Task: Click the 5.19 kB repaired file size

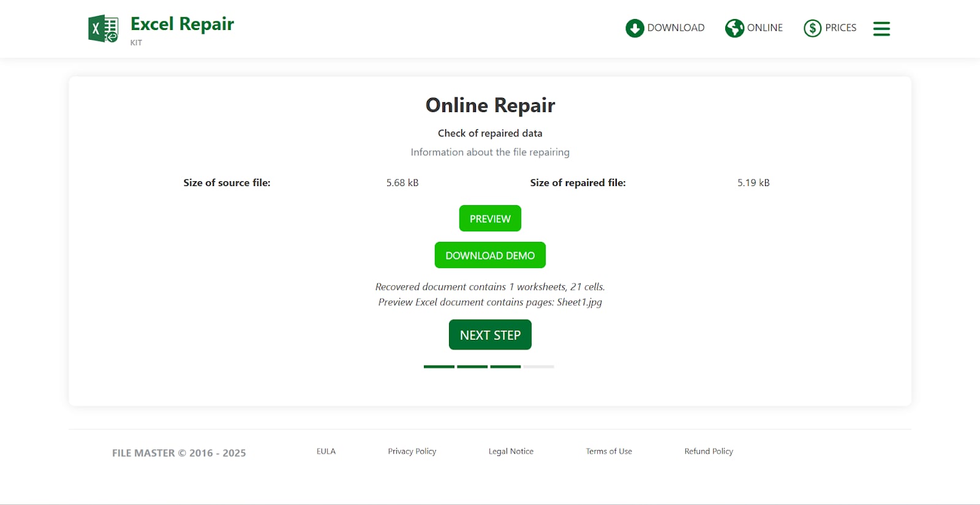Action: [753, 182]
